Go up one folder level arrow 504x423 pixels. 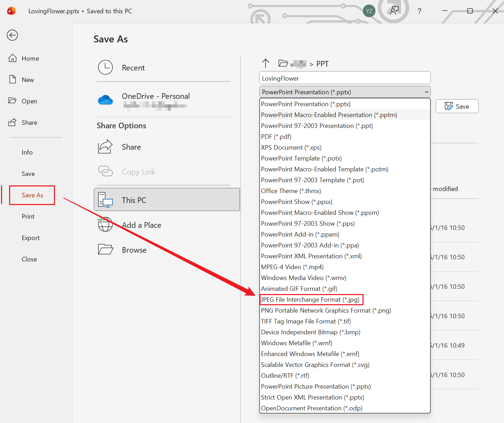point(265,63)
